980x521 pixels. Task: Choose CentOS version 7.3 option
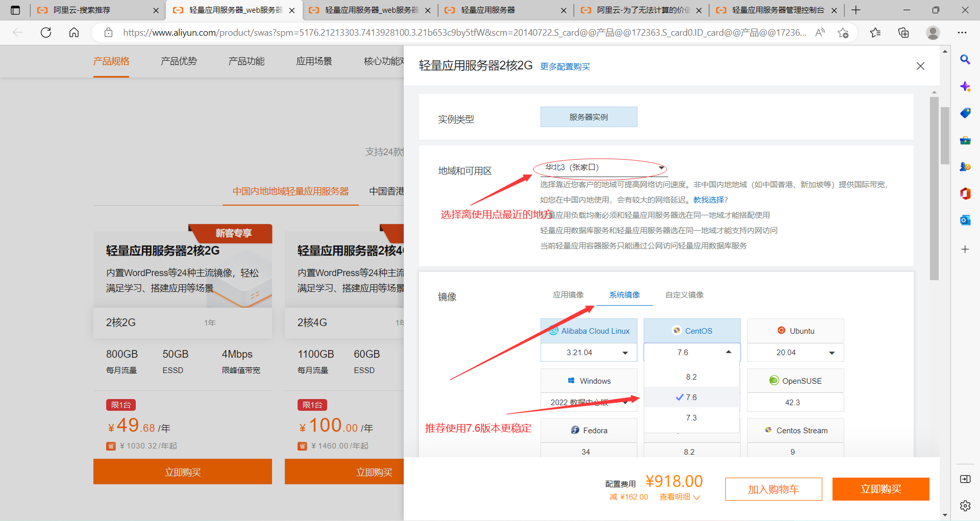click(692, 418)
